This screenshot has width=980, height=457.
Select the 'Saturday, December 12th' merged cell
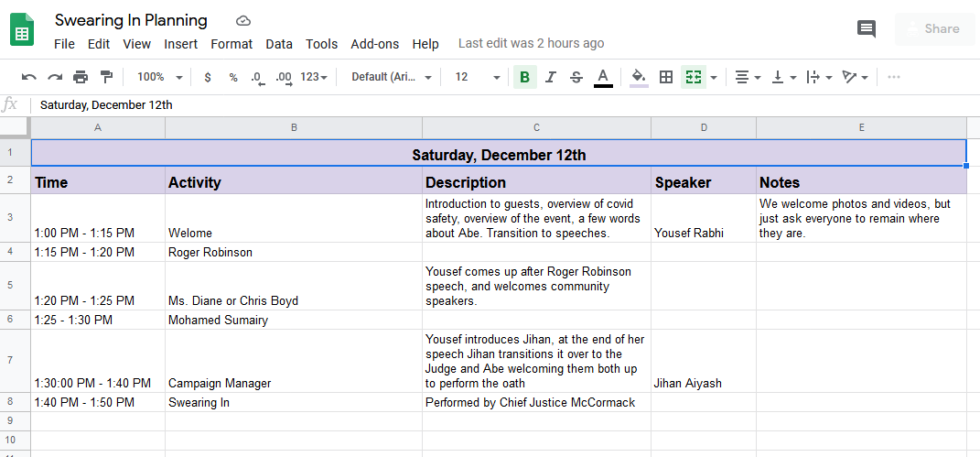tap(499, 154)
